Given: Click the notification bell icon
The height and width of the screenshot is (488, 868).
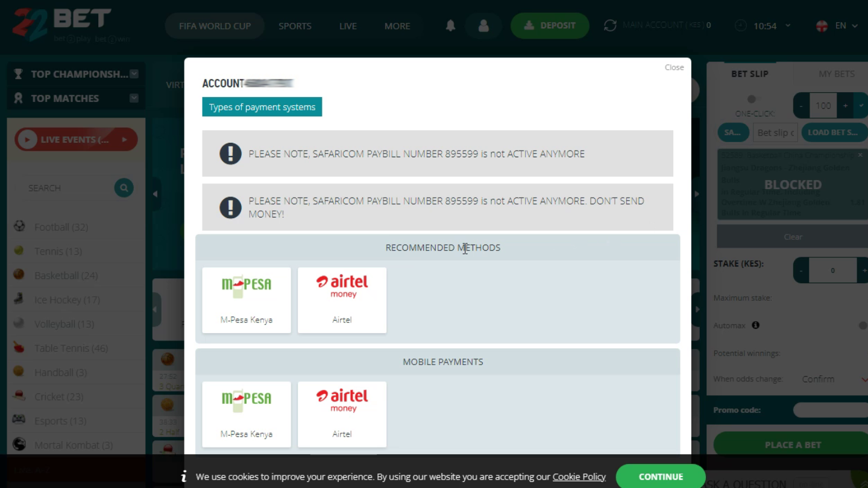Looking at the screenshot, I should pos(450,26).
